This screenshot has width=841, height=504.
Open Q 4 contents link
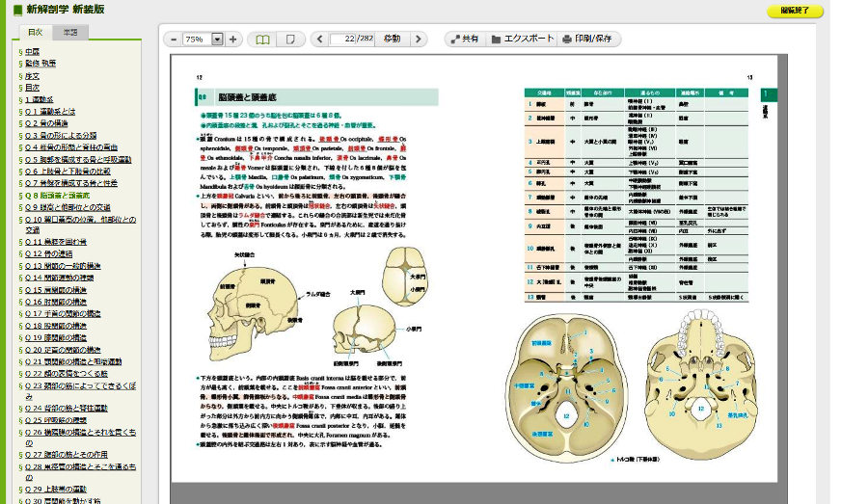click(x=70, y=147)
